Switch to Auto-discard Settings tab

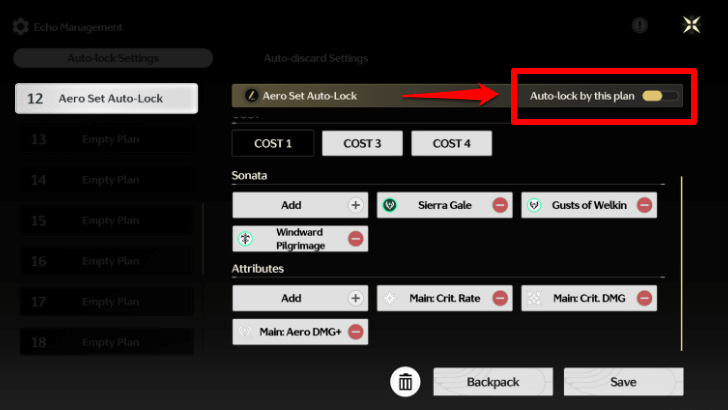(x=316, y=58)
